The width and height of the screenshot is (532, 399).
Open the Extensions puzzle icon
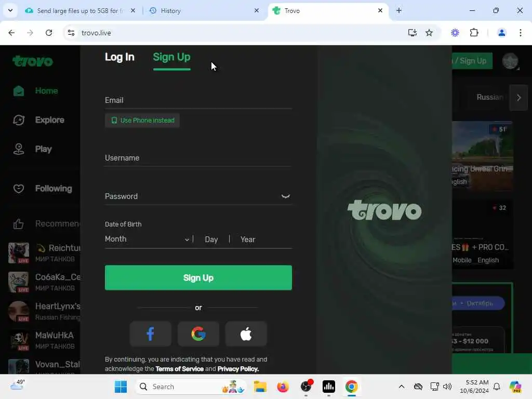coord(474,33)
